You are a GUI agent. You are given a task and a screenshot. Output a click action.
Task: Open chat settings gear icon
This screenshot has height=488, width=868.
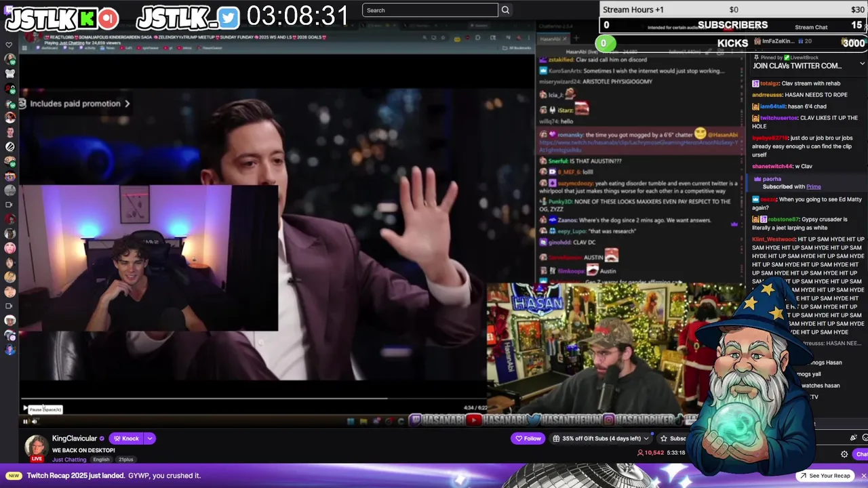[844, 454]
